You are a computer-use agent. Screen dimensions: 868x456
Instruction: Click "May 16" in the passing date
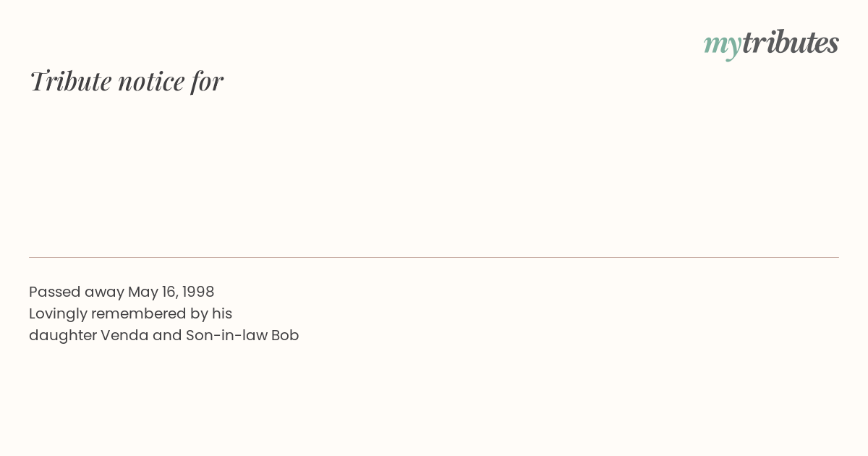coord(152,292)
